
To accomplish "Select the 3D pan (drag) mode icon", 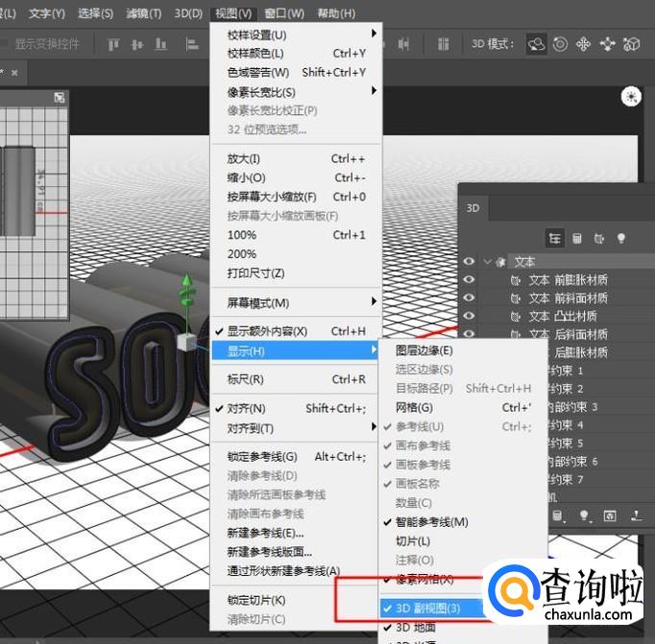I will pyautogui.click(x=584, y=43).
